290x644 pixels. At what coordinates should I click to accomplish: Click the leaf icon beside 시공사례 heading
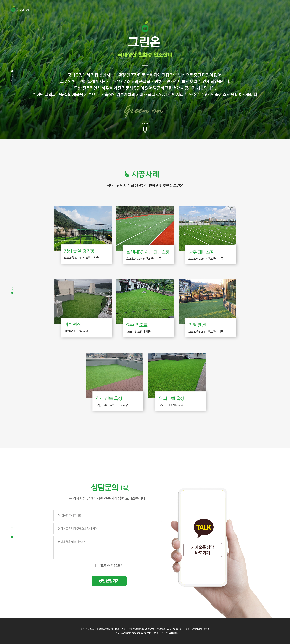tap(127, 174)
